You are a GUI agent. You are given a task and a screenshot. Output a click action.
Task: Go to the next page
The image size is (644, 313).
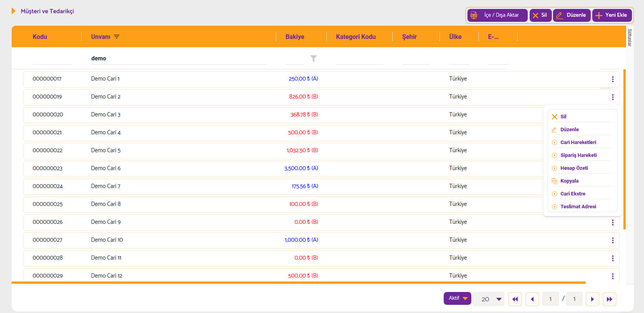[592, 299]
